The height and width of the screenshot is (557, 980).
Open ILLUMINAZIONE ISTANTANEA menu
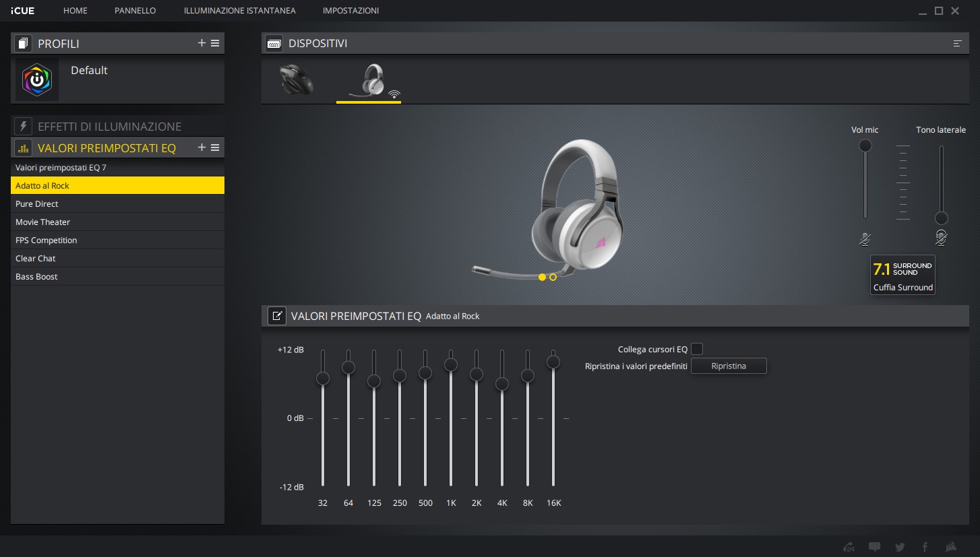click(240, 11)
